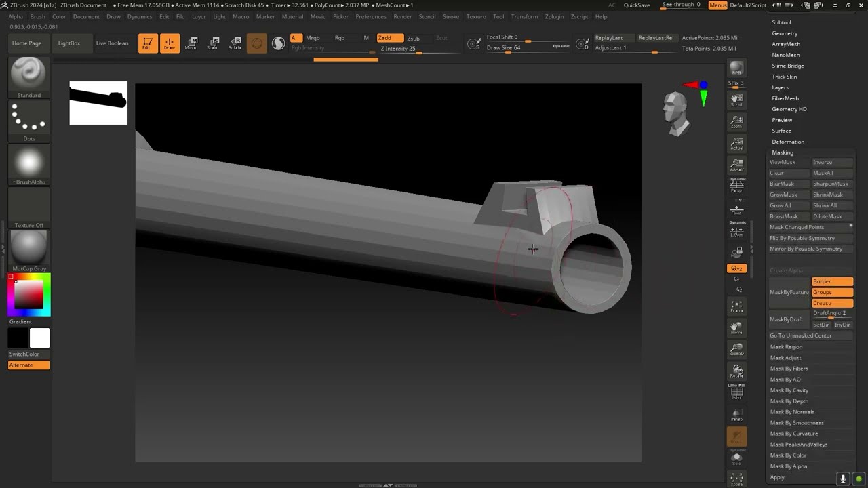This screenshot has width=868, height=488.
Task: Click the AAHalf icon
Action: click(736, 165)
